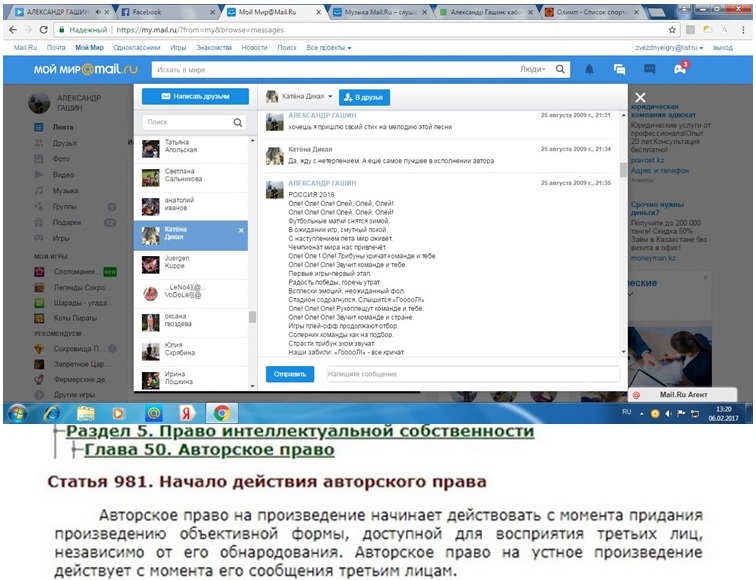Open Новости in top menu
The image size is (756, 580).
pyautogui.click(x=255, y=48)
